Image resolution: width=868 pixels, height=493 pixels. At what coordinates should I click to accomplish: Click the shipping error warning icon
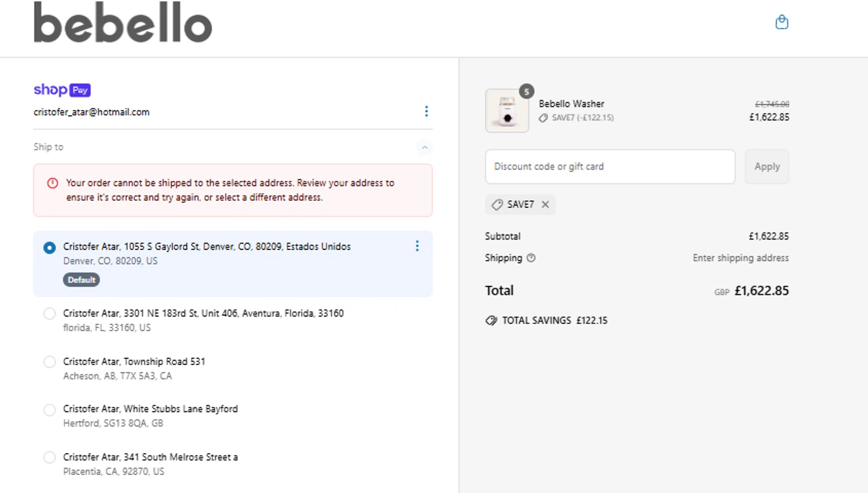click(53, 183)
